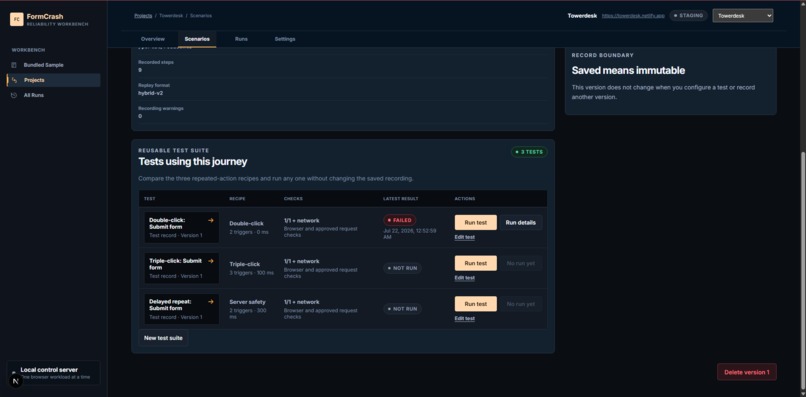This screenshot has width=806, height=397.
Task: Open the Triple-click: Submit form test card
Action: point(181,268)
